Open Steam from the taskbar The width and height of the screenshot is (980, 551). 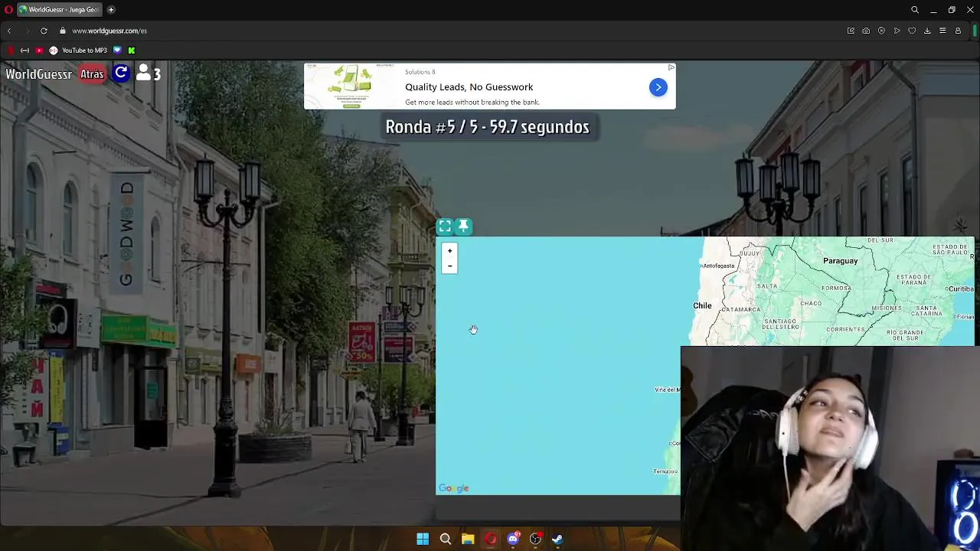pyautogui.click(x=557, y=540)
